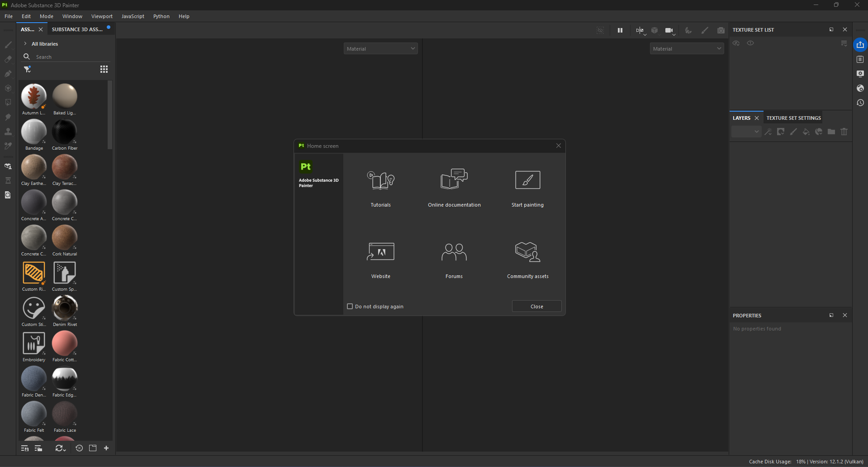
Task: Open Texture Set List settings menu
Action: pos(844,43)
